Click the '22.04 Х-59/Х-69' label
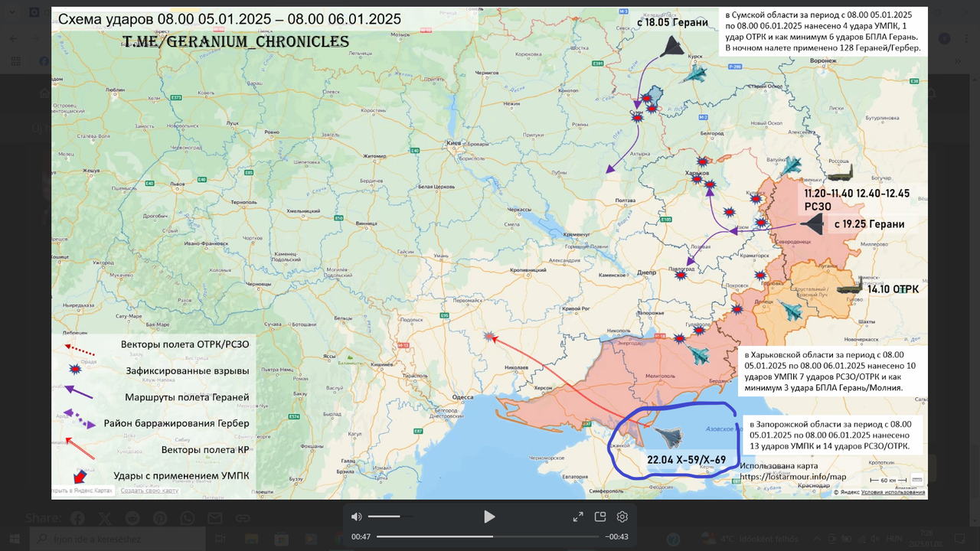980x551 pixels. coord(686,460)
